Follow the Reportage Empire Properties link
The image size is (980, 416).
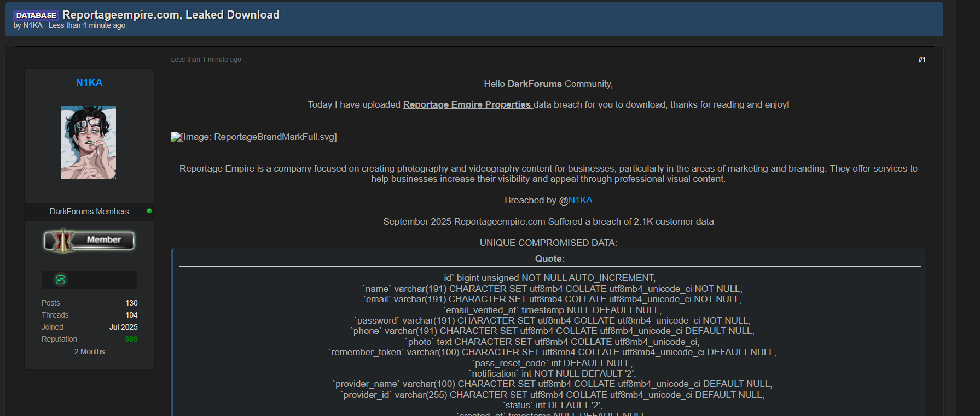[467, 104]
